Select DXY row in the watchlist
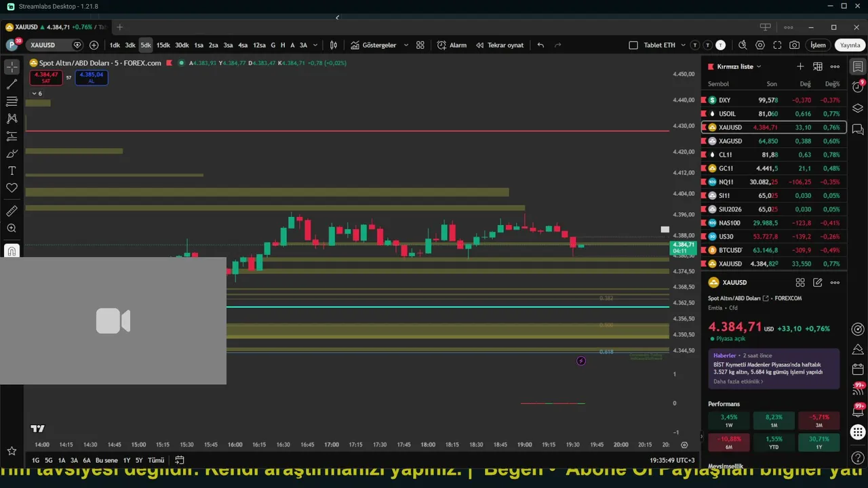 pyautogui.click(x=774, y=100)
